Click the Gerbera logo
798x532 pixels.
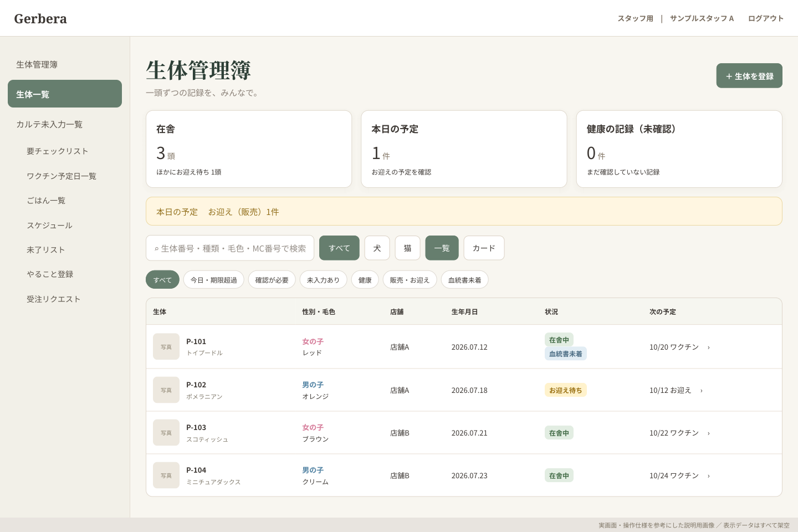[x=40, y=19]
